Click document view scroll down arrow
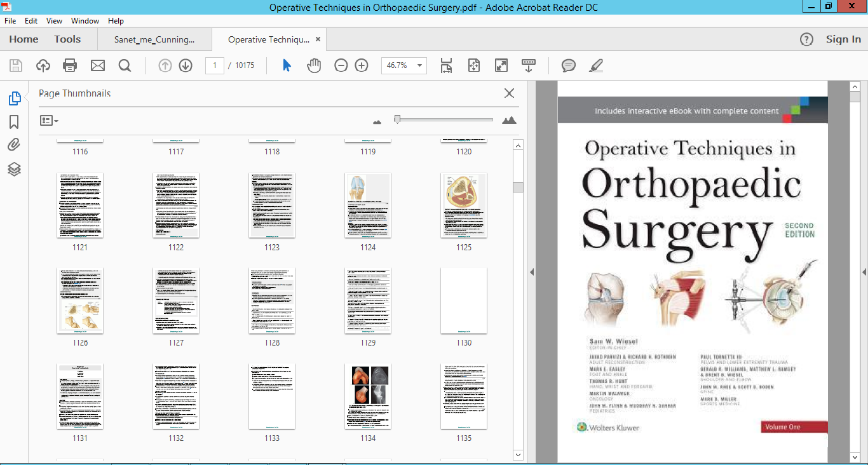This screenshot has height=465, width=868. [855, 456]
